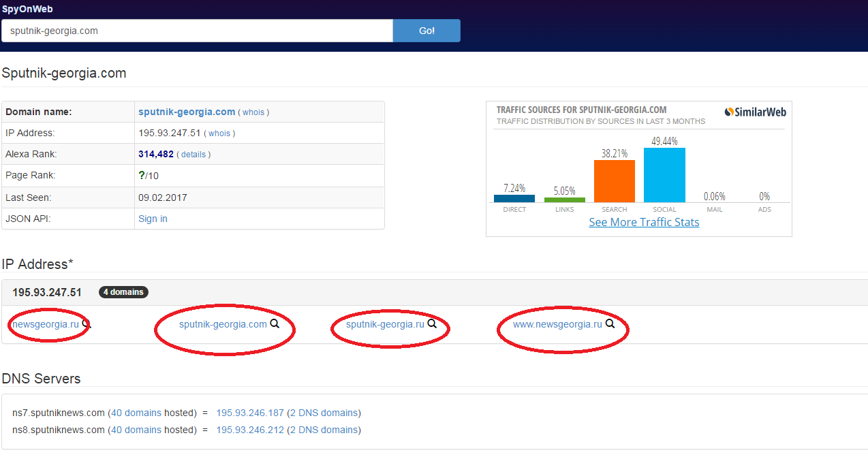Open 40 domains link for ns7.sputniknews.com
This screenshot has height=459, width=868.
point(136,413)
